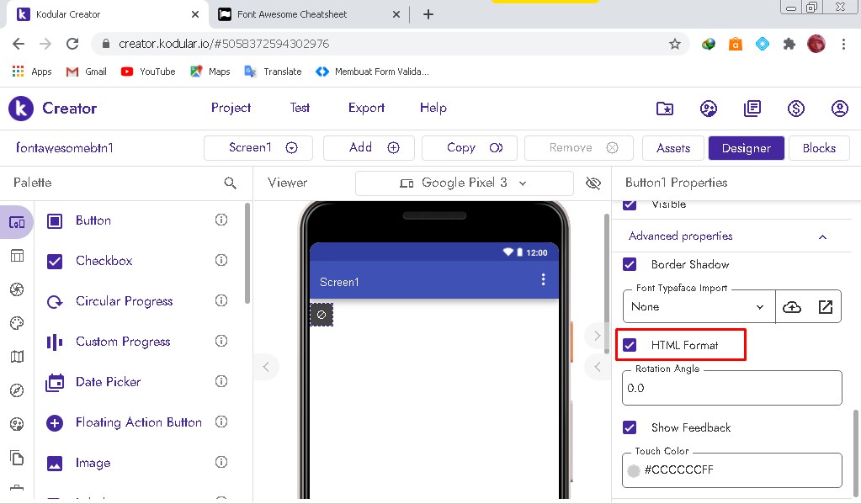Select the User Interface palette category icon
Image resolution: width=861 pixels, height=504 pixels.
[17, 222]
